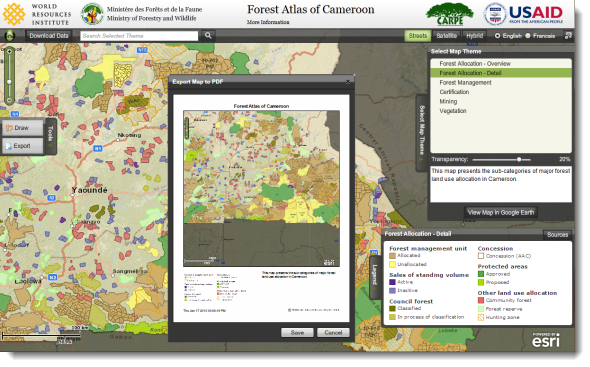Viewport: 590px width, 367px height.
Task: Click the Hunting zone hatched legend swatch
Action: [481, 317]
